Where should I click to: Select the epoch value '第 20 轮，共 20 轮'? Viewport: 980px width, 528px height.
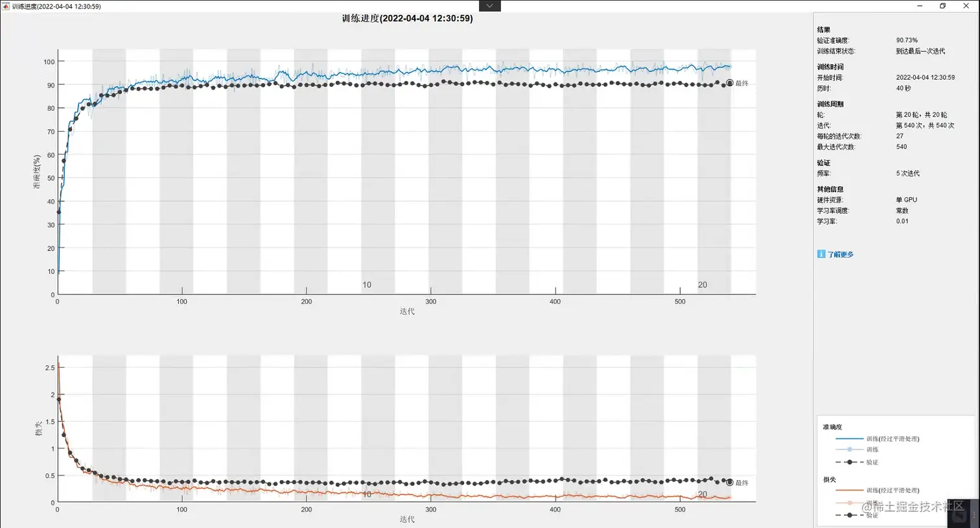[x=922, y=115]
